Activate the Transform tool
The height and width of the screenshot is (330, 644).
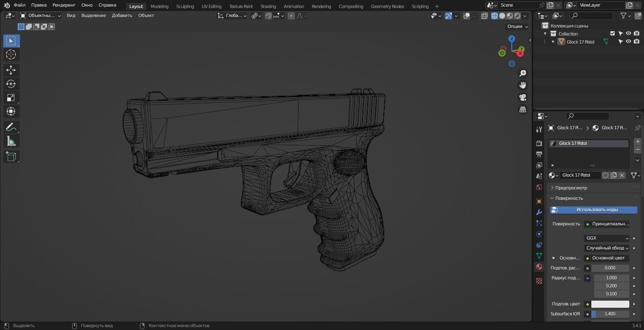point(11,111)
